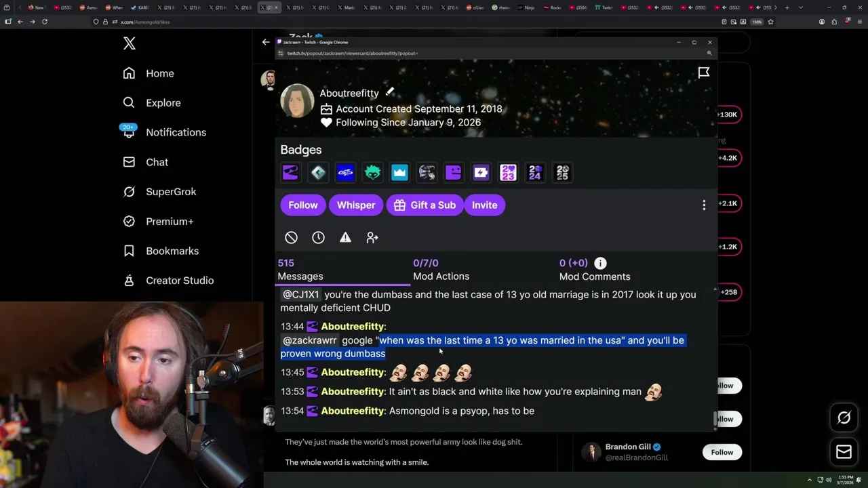
Task: Click the Whisper button
Action: click(x=356, y=205)
